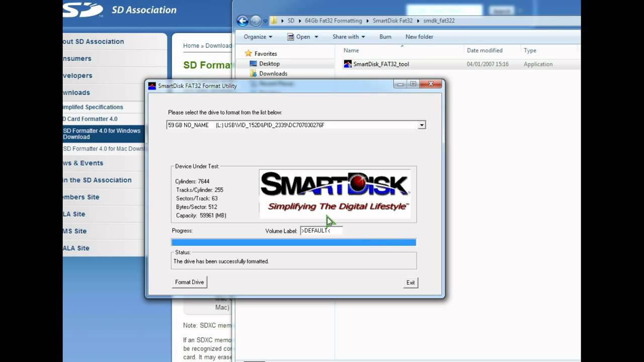Select Downloads in Explorer navigation pane
This screenshot has height=362, width=644.
[x=273, y=73]
